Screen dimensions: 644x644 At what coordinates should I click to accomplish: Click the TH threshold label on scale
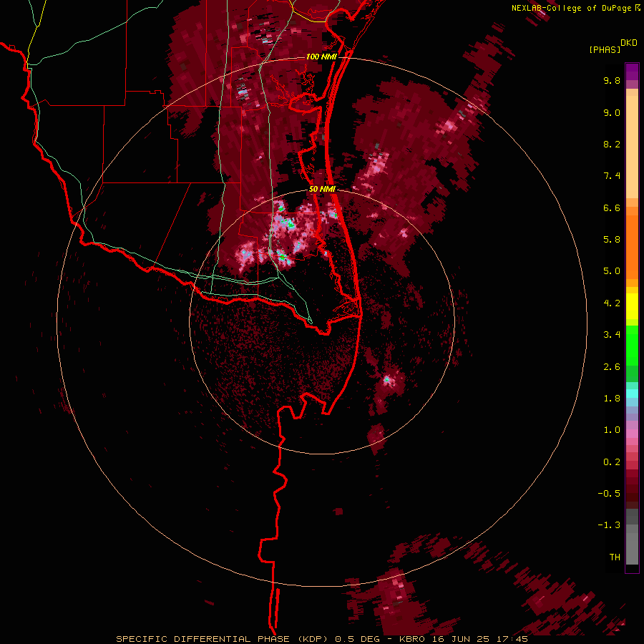[615, 557]
